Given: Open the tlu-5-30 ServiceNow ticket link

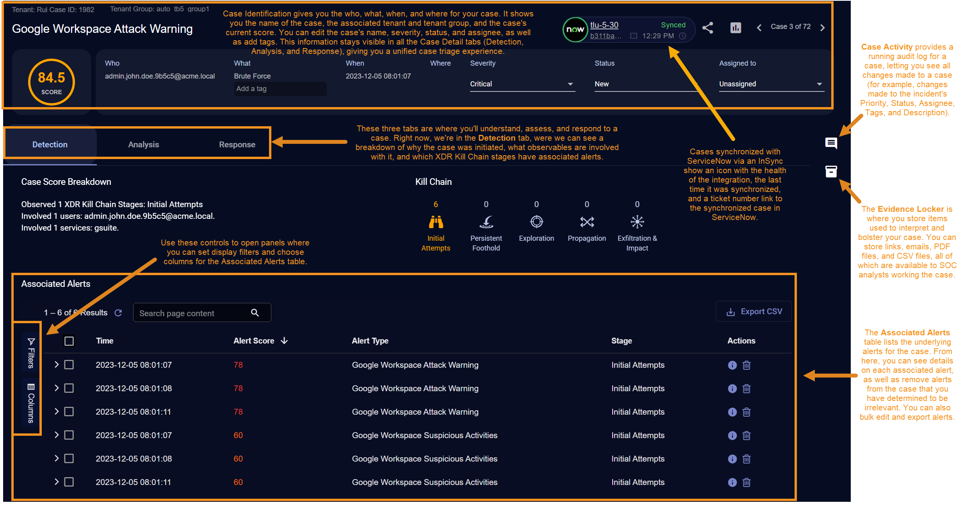Looking at the screenshot, I should point(604,25).
